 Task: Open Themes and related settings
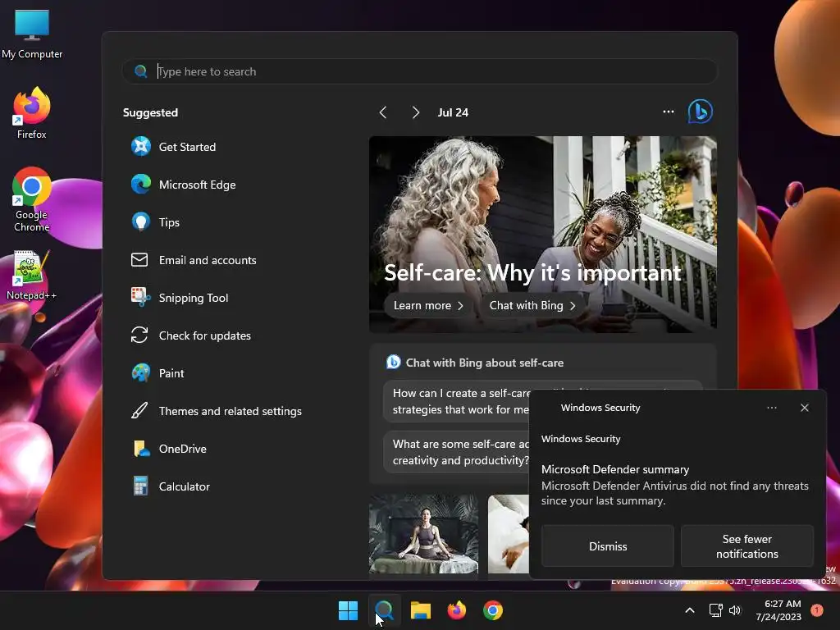(x=217, y=412)
